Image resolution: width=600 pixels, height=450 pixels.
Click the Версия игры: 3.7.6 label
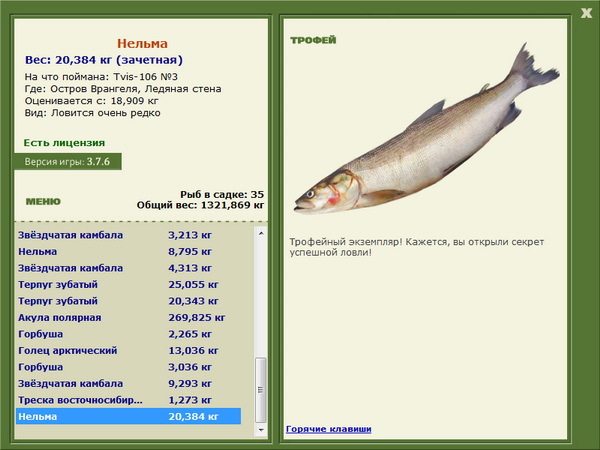(68, 161)
